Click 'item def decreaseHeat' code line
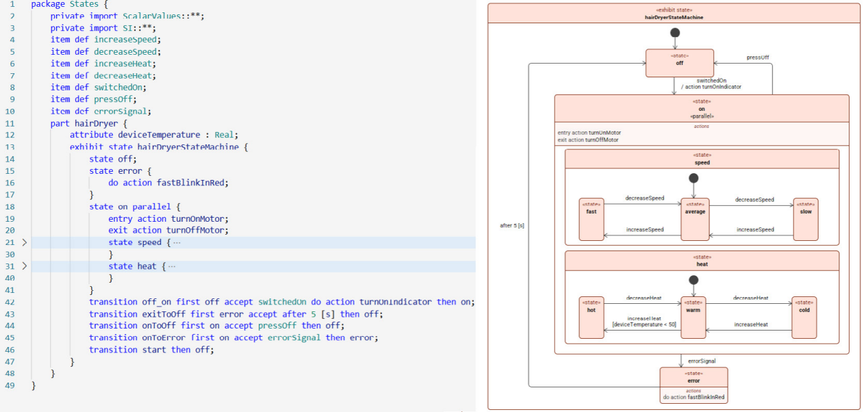Screen dimensions: 868x412 pos(103,75)
